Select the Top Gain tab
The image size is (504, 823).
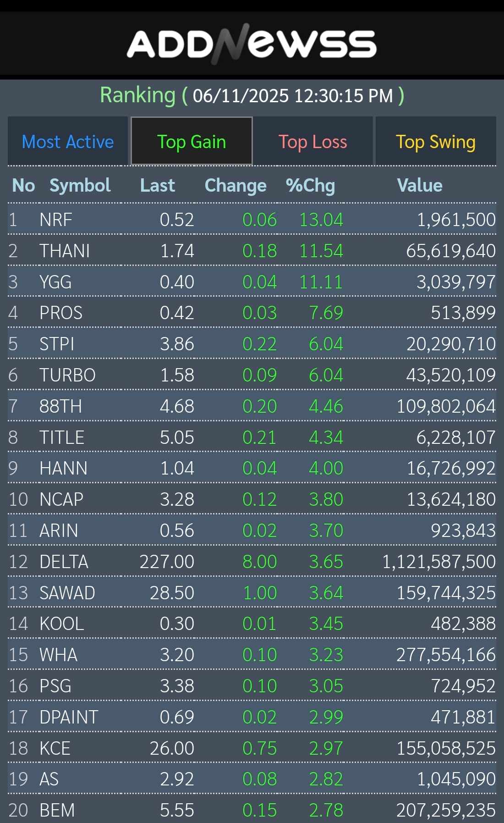[x=192, y=142]
